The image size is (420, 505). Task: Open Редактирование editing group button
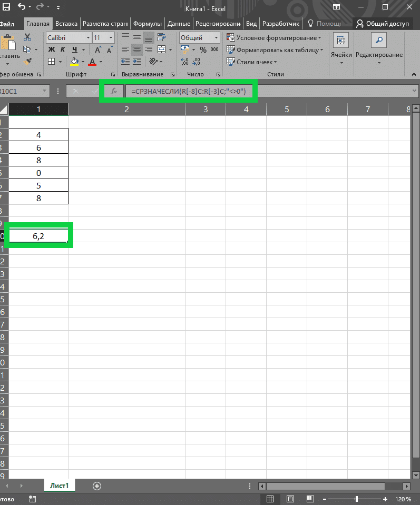pyautogui.click(x=379, y=48)
